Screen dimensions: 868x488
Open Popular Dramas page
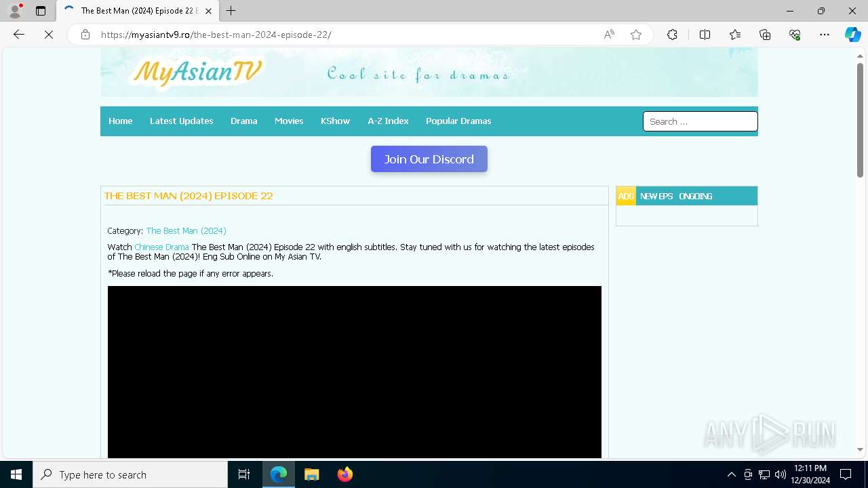458,121
